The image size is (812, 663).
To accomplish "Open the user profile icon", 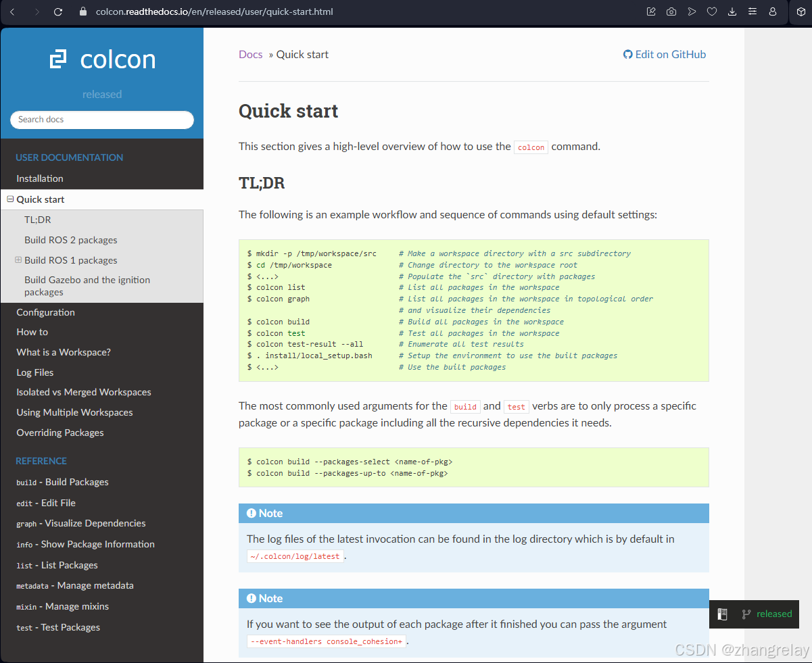I will [773, 11].
